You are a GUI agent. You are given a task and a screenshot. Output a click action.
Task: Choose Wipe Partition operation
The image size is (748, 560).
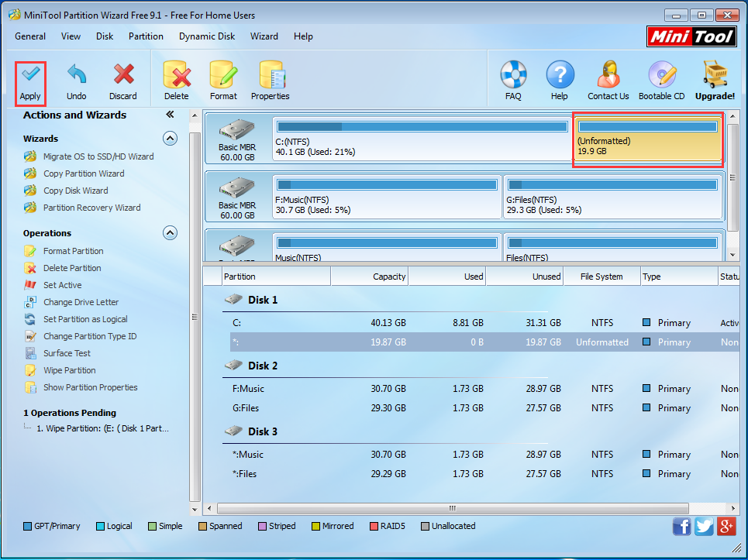(60, 370)
